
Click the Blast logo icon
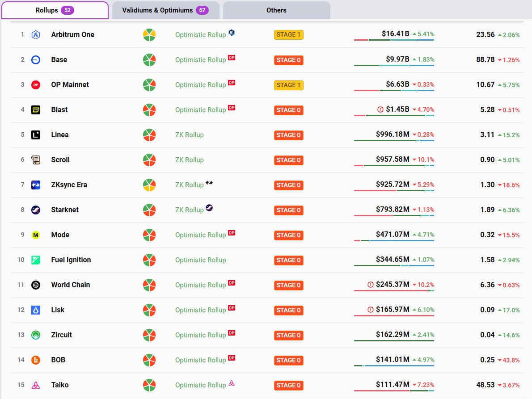[36, 110]
